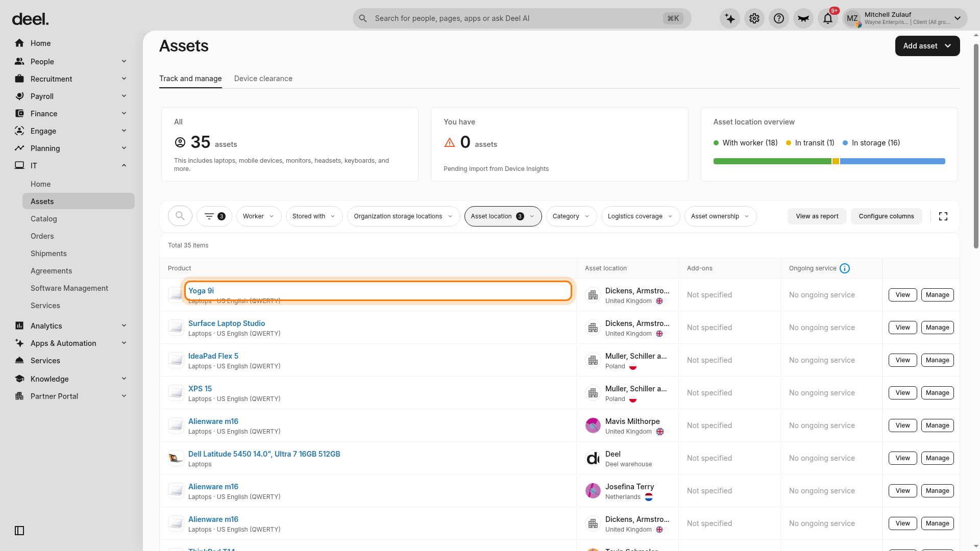Click the Apps & Automation sparkle icon

pyautogui.click(x=19, y=343)
